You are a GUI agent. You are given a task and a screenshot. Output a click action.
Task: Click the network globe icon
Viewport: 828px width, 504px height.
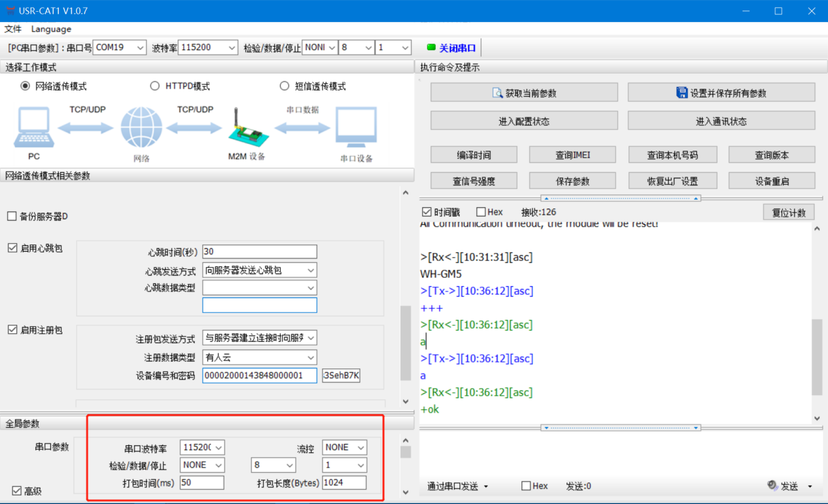(141, 128)
